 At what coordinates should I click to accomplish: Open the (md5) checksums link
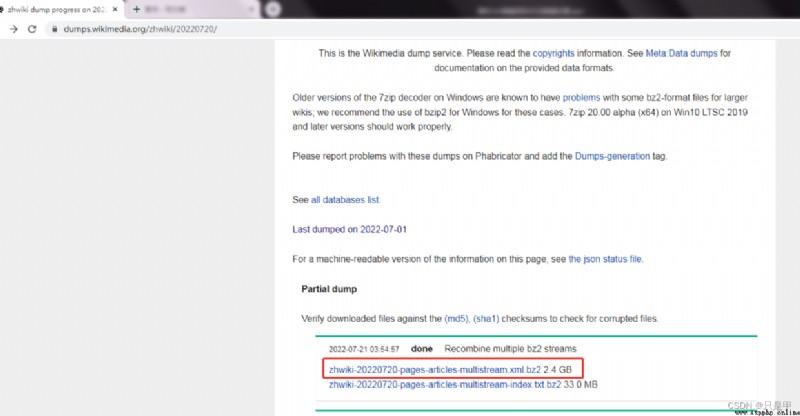456,319
